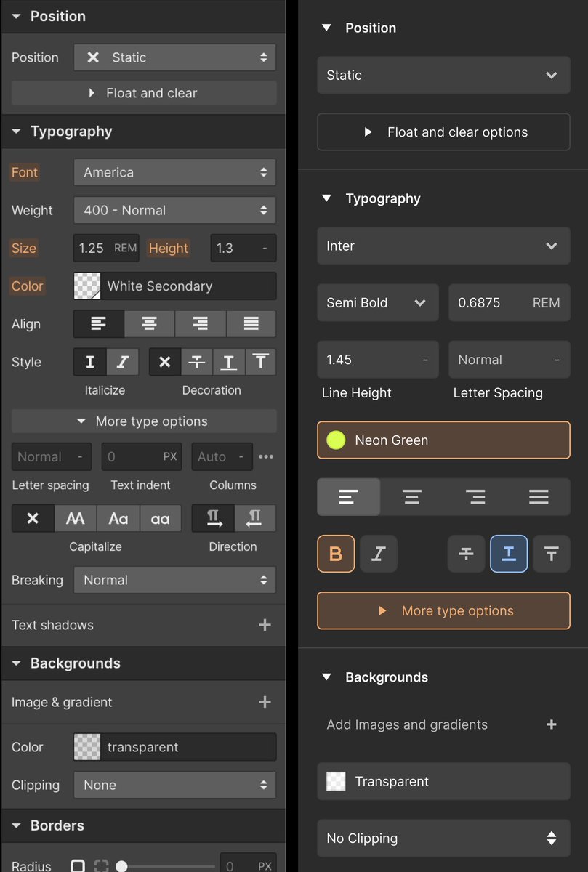Image resolution: width=588 pixels, height=872 pixels.
Task: Toggle strikethrough button in right panel
Action: [x=467, y=554]
